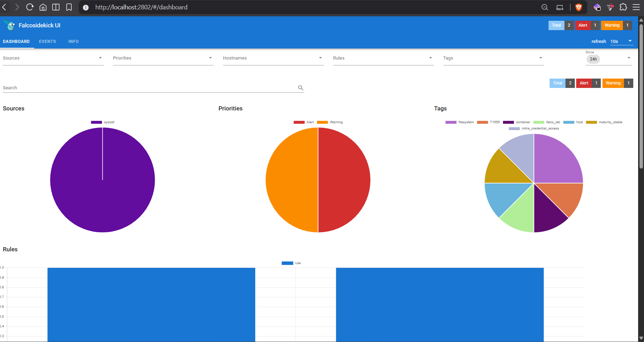Toggle the syscall legend in Sources chart

coord(103,122)
